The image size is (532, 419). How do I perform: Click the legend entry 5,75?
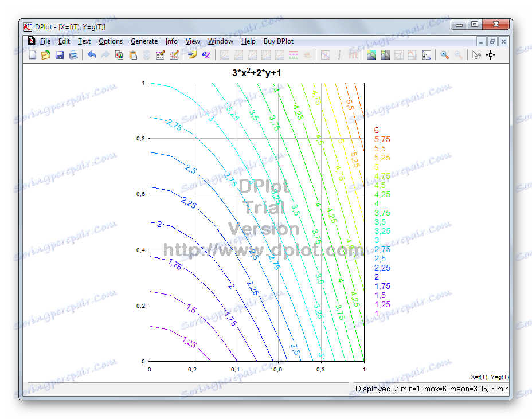coord(382,139)
